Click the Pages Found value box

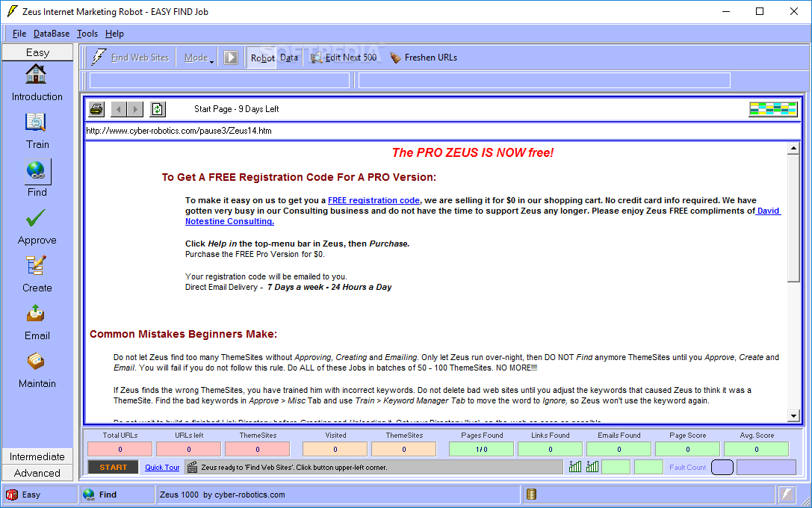[x=482, y=449]
